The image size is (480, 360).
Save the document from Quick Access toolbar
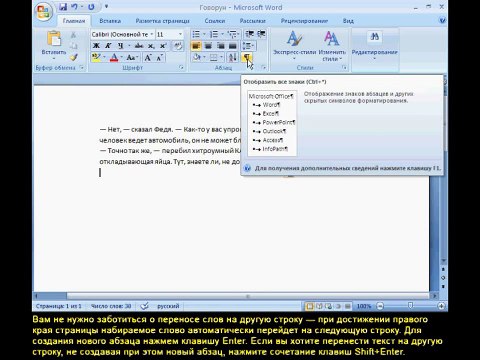[x=63, y=7]
